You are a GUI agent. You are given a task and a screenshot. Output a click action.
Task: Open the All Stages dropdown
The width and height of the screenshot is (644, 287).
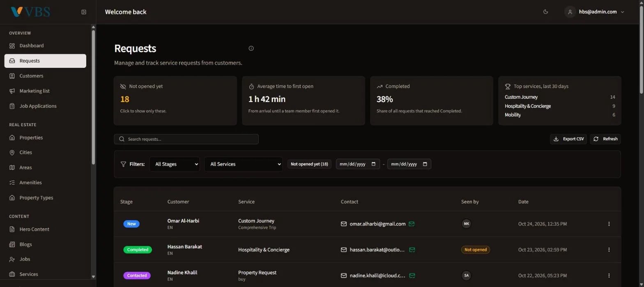(175, 164)
